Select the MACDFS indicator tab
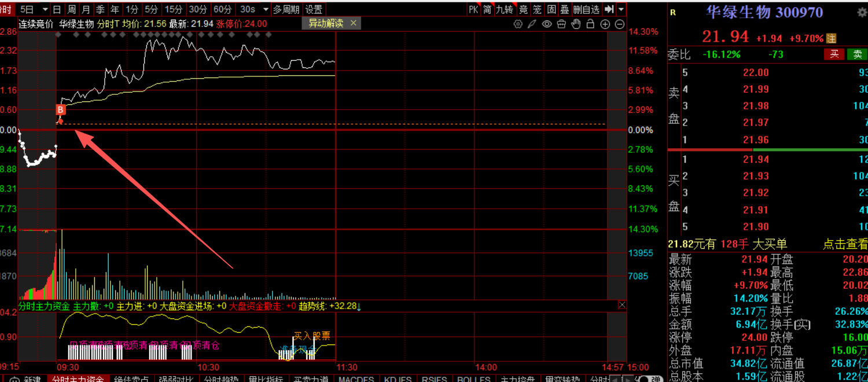Viewport: 868px width, 382px height. point(356,379)
